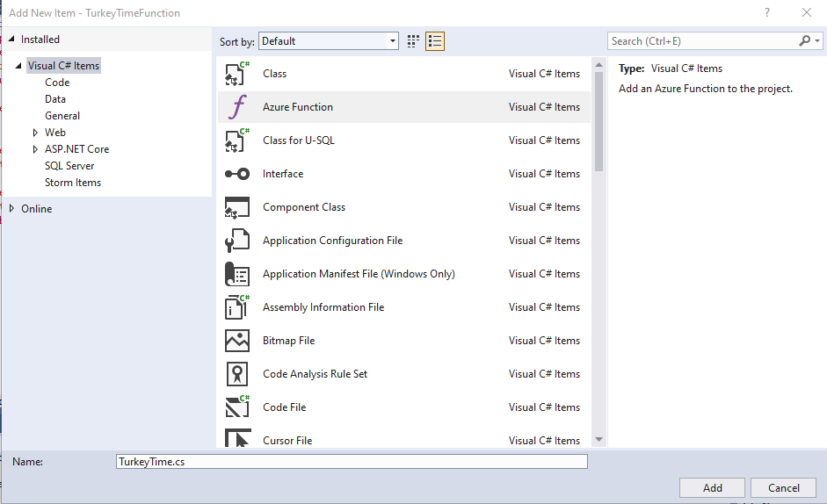
Task: Select the Bitmap File icon
Action: (x=236, y=341)
